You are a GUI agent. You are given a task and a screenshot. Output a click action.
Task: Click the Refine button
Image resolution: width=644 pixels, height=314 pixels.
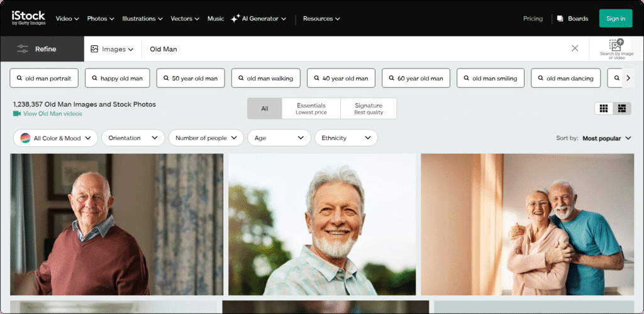pyautogui.click(x=42, y=49)
